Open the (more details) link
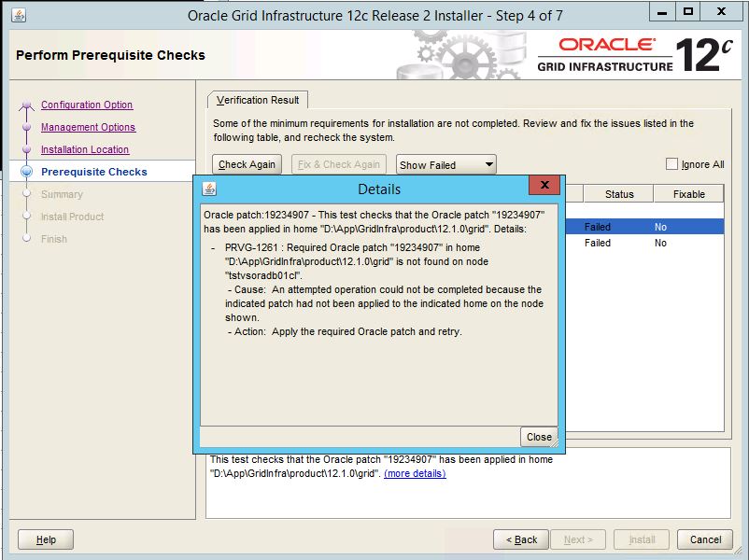 point(415,473)
